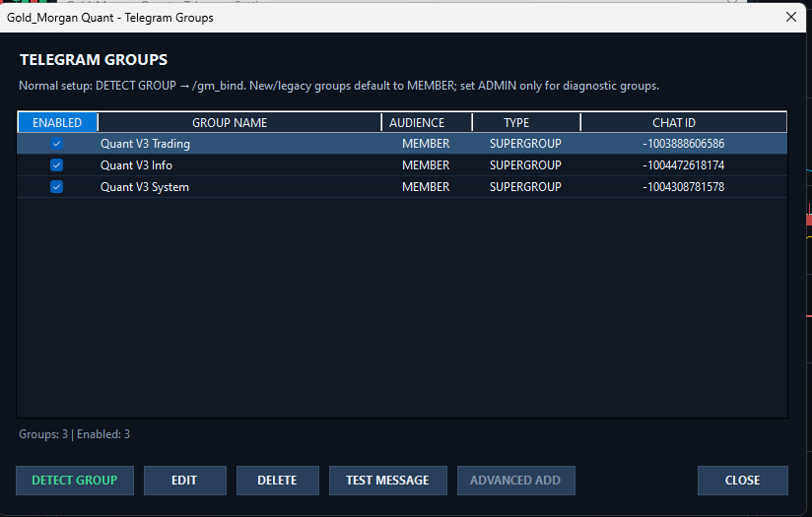Select the Quant V3 Trading row name
The image size is (812, 517).
tap(145, 144)
